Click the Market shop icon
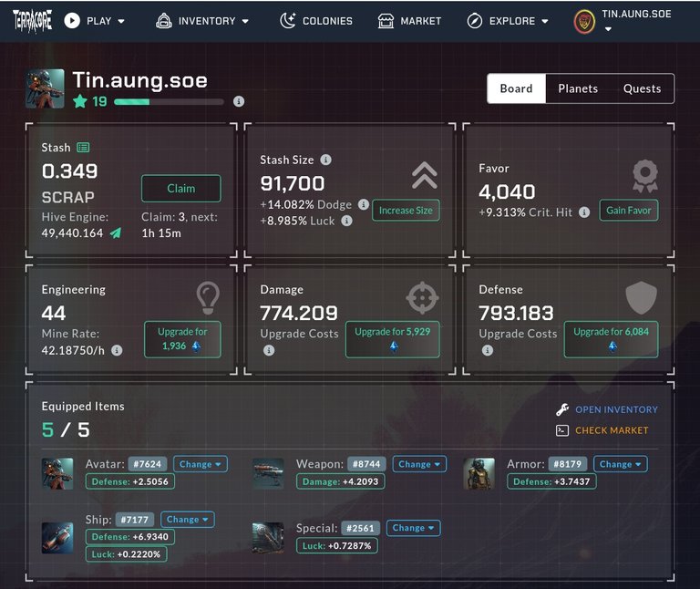This screenshot has height=589, width=700. pyautogui.click(x=386, y=21)
